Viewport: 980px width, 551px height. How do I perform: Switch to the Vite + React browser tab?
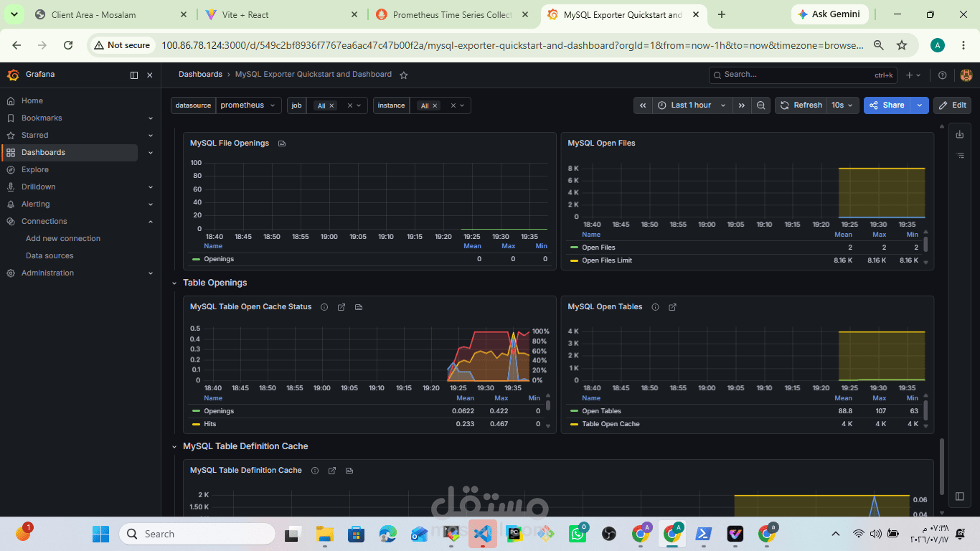[x=281, y=14]
